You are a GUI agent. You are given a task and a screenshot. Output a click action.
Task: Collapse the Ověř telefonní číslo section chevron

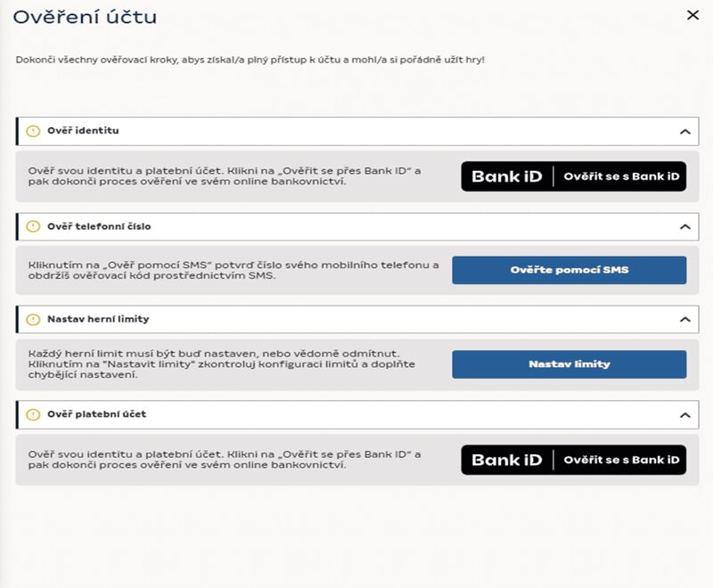(684, 227)
